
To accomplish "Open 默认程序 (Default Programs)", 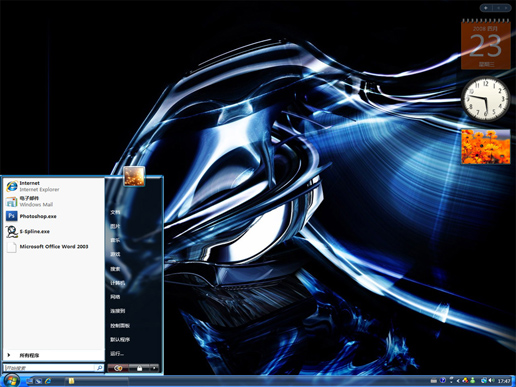I will pos(120,340).
